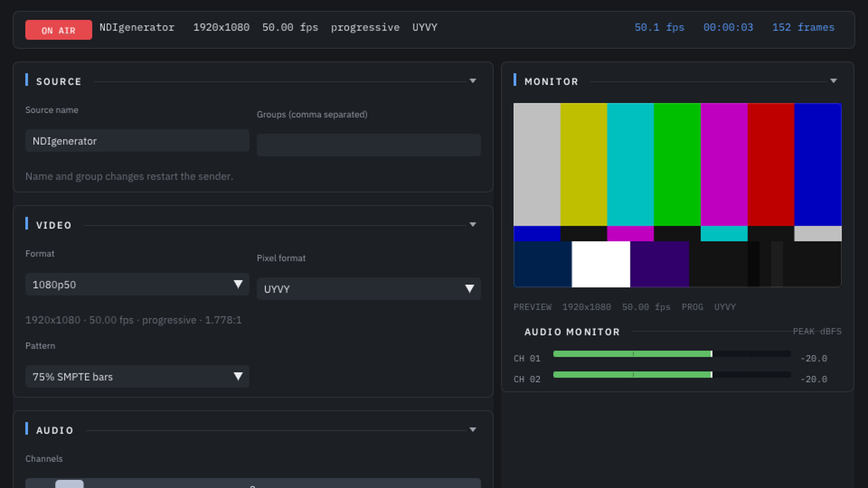Focus the empty Groups input field
This screenshot has width=868, height=488.
point(369,145)
